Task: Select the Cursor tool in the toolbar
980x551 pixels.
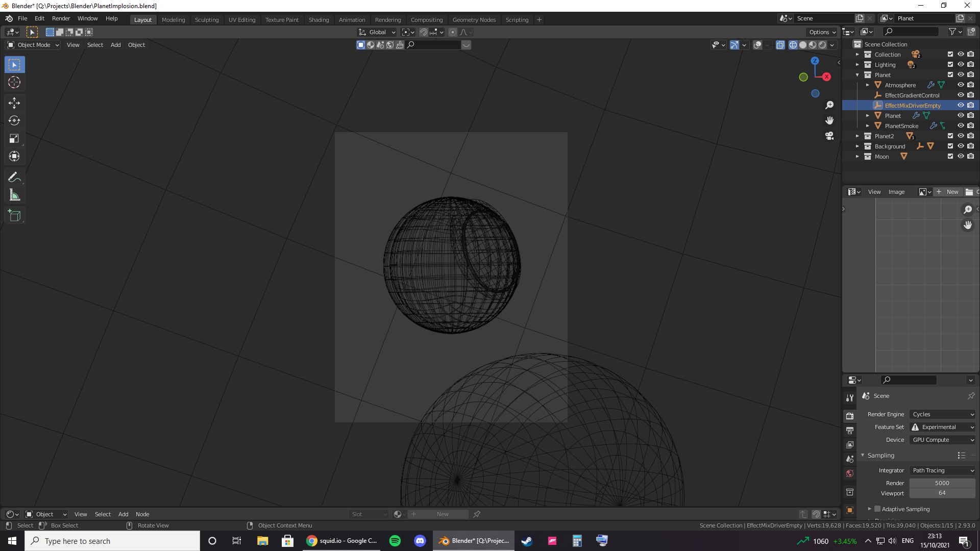Action: 14,83
